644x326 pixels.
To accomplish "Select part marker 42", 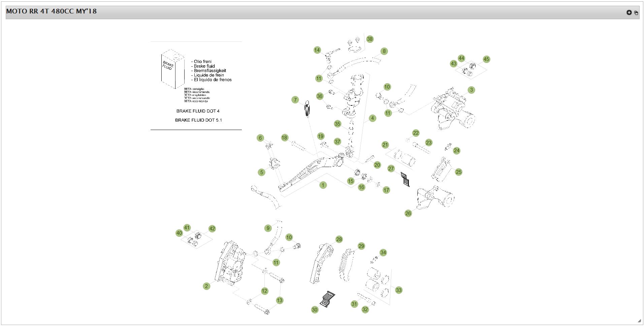I will coord(212,229).
